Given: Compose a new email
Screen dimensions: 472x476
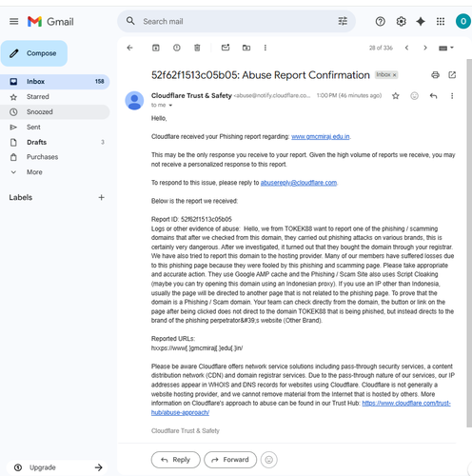Looking at the screenshot, I should 34,53.
